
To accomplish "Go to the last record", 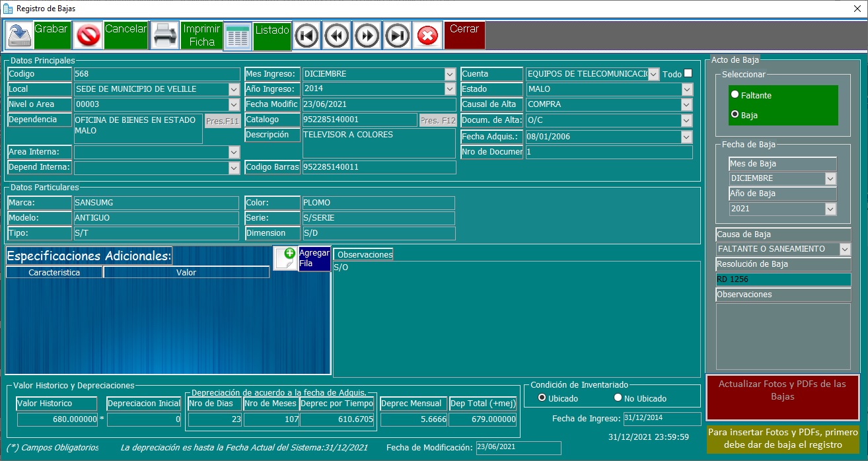I will (397, 35).
